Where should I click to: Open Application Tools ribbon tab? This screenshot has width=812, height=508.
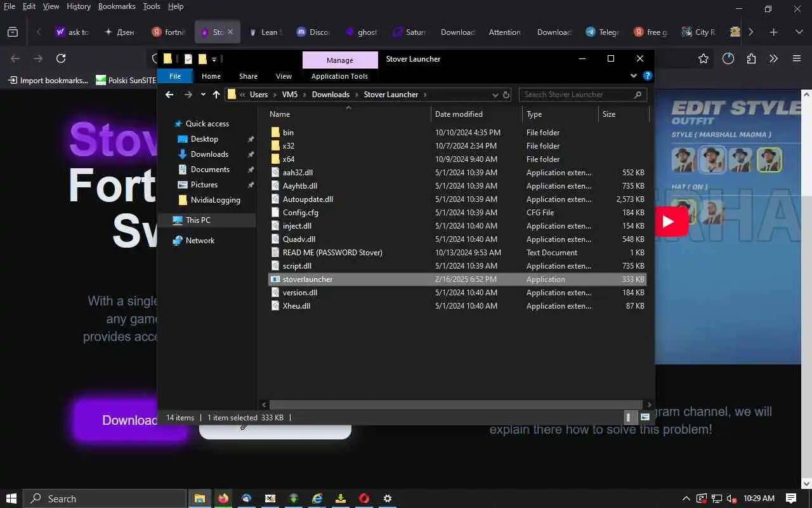point(339,76)
